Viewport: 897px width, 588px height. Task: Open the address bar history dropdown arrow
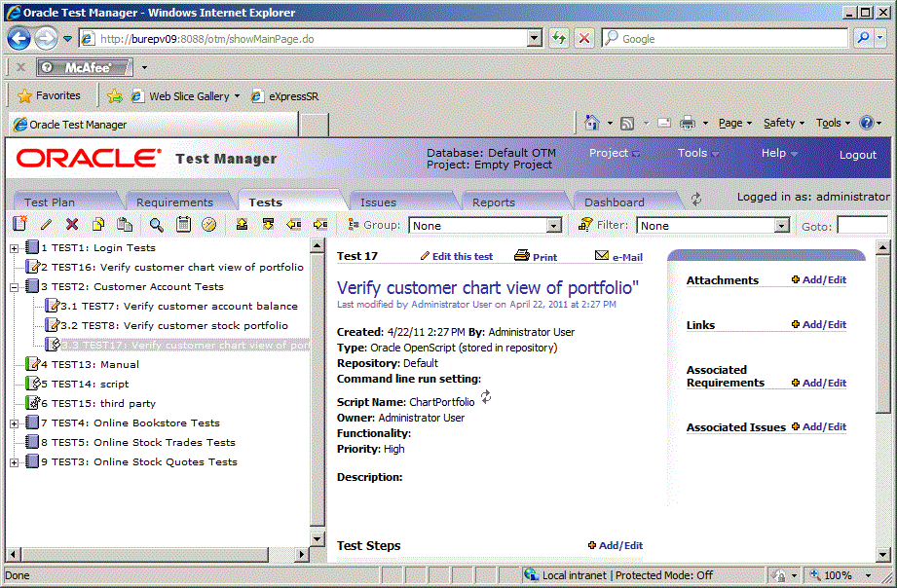click(534, 38)
